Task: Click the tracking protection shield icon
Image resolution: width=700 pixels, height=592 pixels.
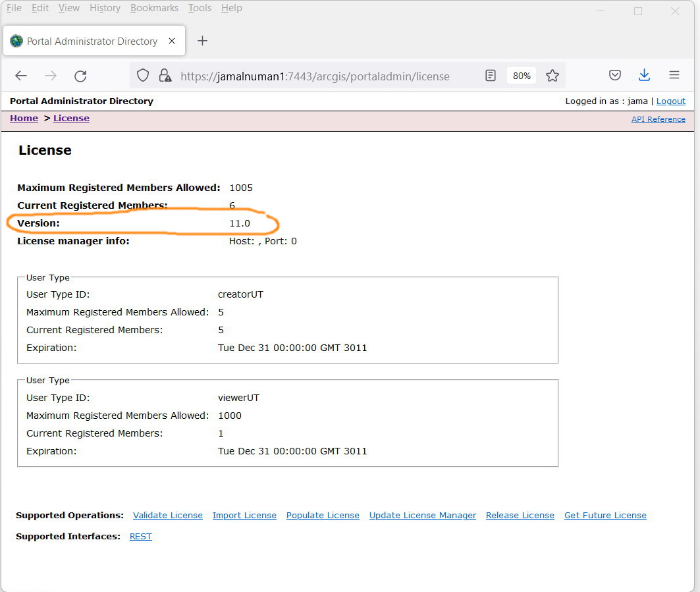Action: (142, 76)
